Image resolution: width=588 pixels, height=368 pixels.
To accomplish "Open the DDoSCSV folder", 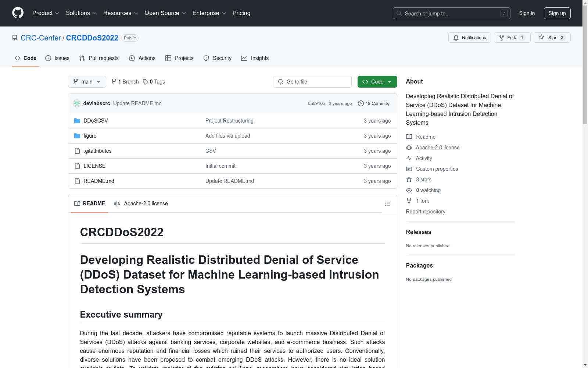I will pos(96,121).
